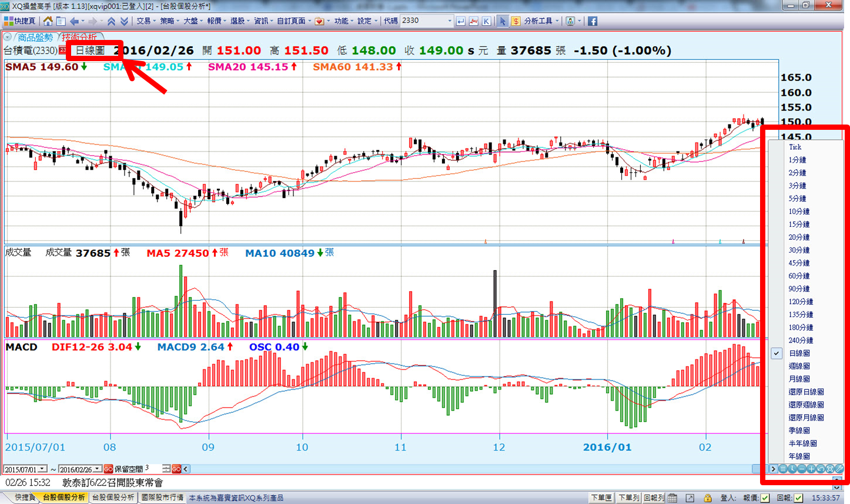Screen dimensions: 850x504
Task: Select 月線圖 in the period list
Action: 799,379
